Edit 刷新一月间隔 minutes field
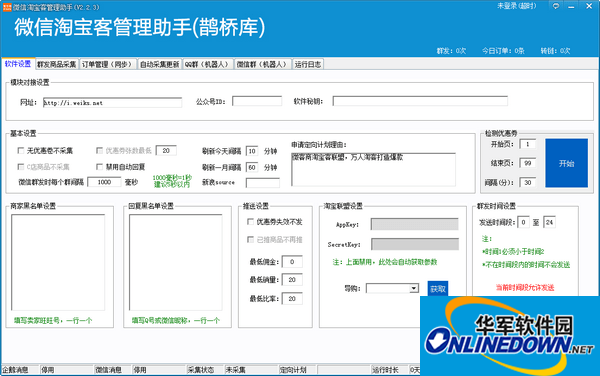This screenshot has height=376, width=600. 252,167
